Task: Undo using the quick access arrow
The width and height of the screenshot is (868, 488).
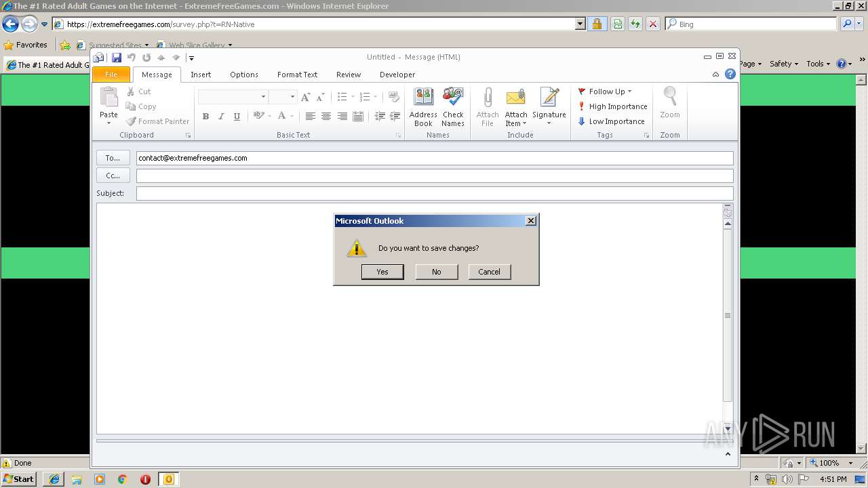Action: [x=132, y=58]
